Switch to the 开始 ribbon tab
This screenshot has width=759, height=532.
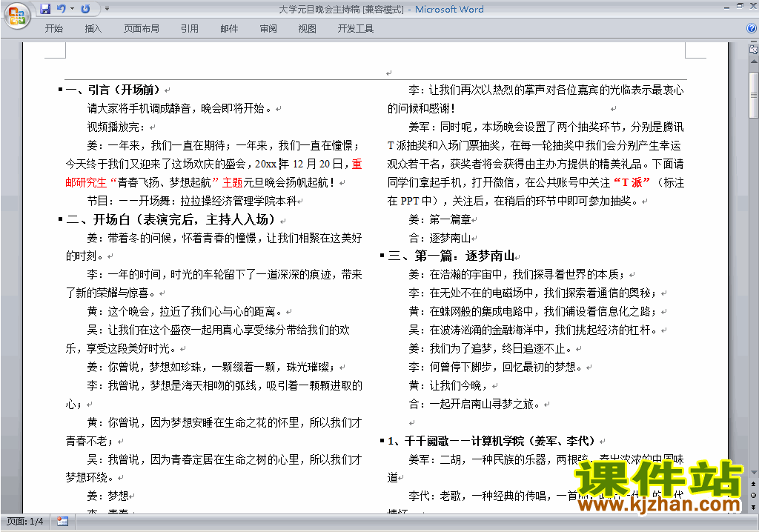(53, 29)
